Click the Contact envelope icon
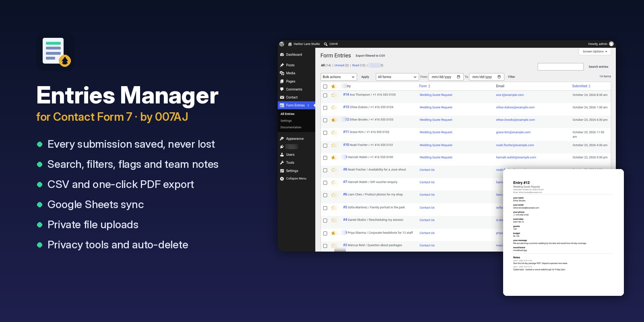 click(282, 97)
